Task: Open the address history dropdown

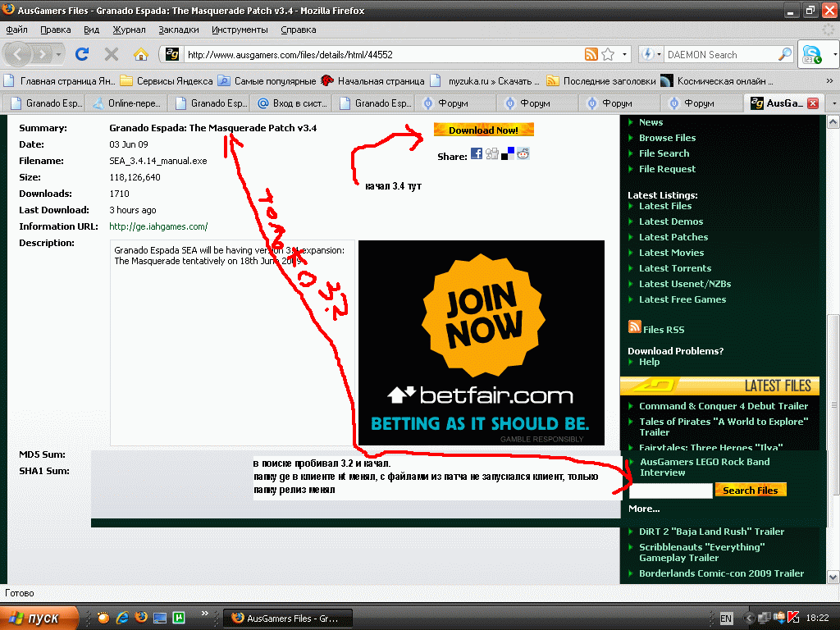Action: coord(624,54)
